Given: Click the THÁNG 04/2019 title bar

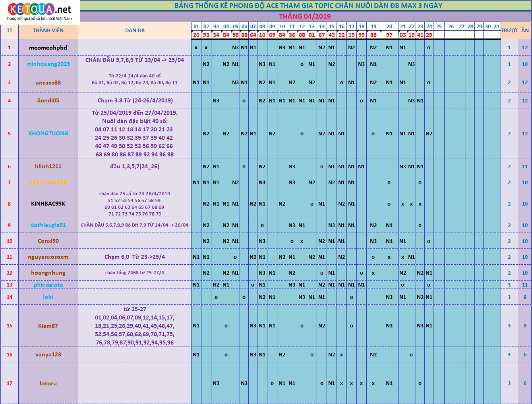Looking at the screenshot, I should click(305, 16).
